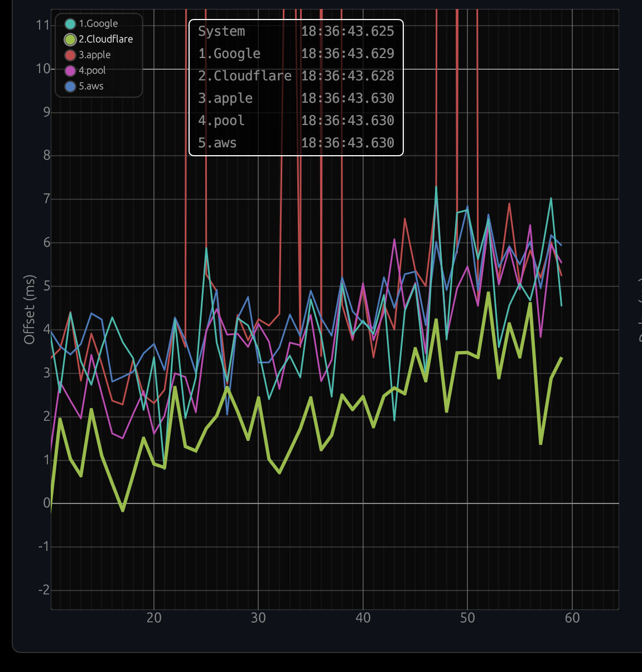This screenshot has width=642, height=672.
Task: Click the teal 1.Google legend circle
Action: click(x=70, y=23)
